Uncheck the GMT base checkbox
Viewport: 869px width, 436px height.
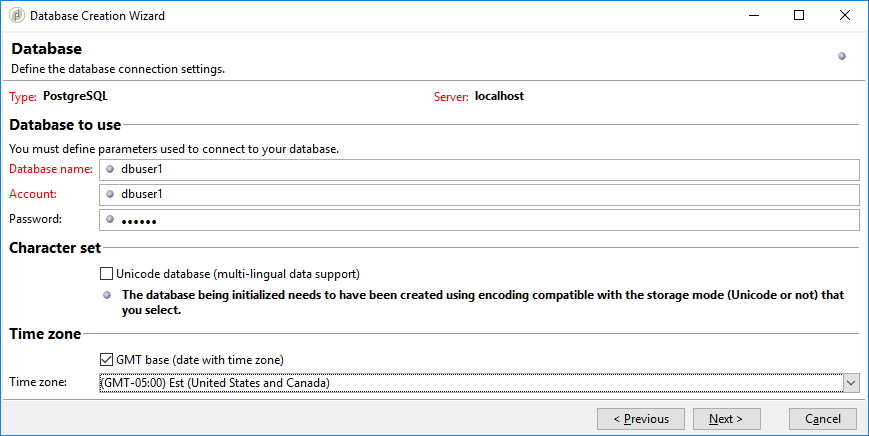pyautogui.click(x=107, y=360)
